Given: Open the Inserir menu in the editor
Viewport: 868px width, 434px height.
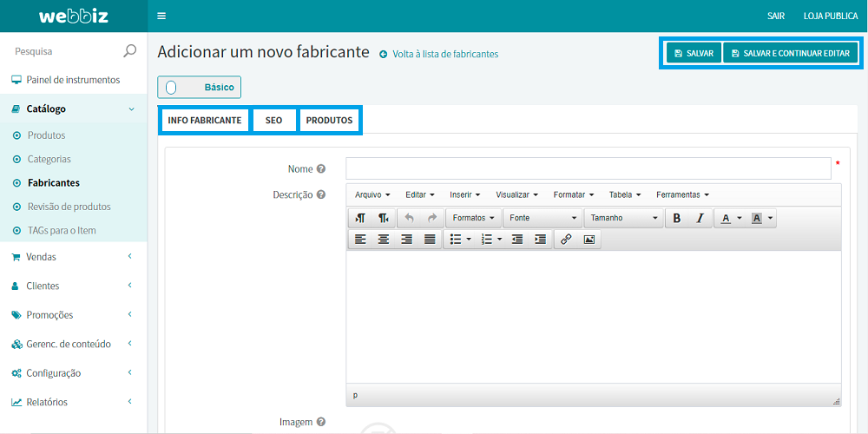Looking at the screenshot, I should pos(464,194).
